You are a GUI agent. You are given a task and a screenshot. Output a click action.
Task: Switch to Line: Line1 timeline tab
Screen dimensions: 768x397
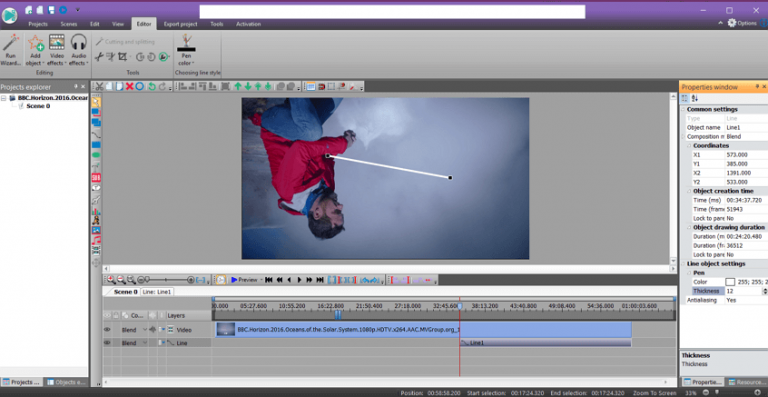pos(157,292)
